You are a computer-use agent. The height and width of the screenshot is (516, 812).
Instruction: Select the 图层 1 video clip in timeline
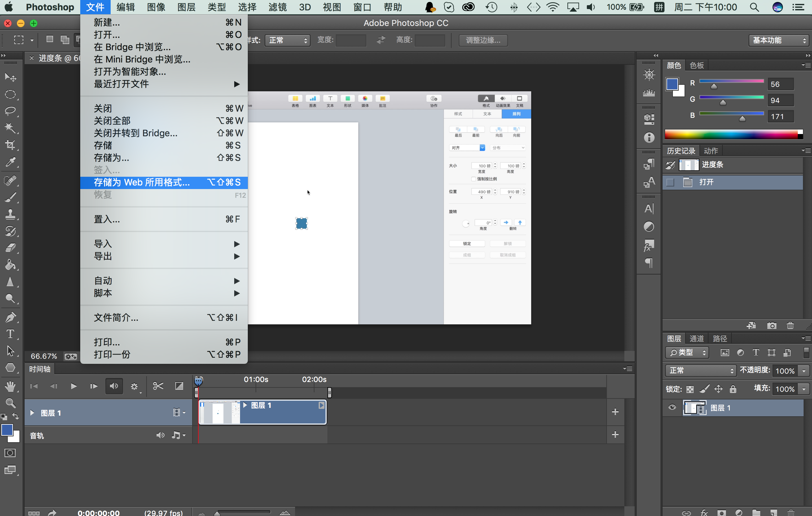pos(263,412)
